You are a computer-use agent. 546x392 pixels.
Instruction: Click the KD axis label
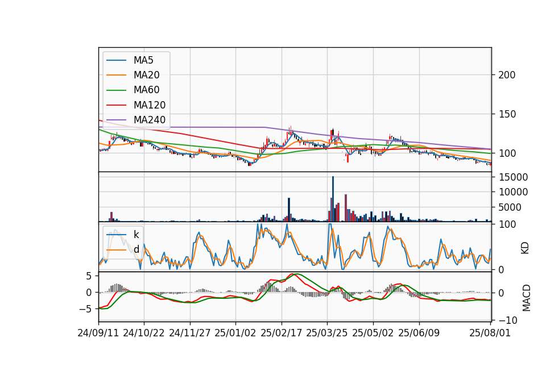(525, 248)
